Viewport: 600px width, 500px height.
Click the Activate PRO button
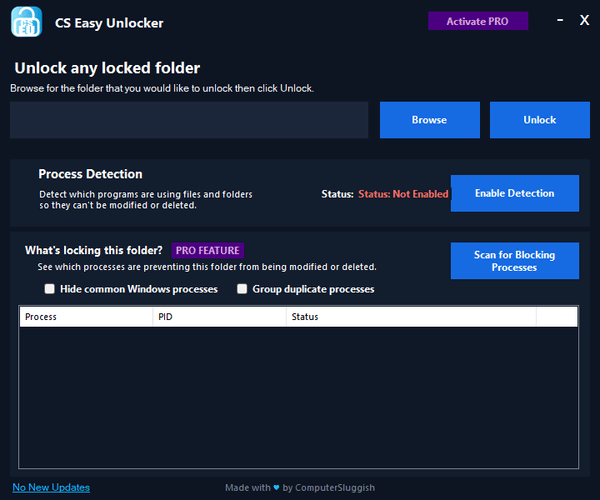478,21
